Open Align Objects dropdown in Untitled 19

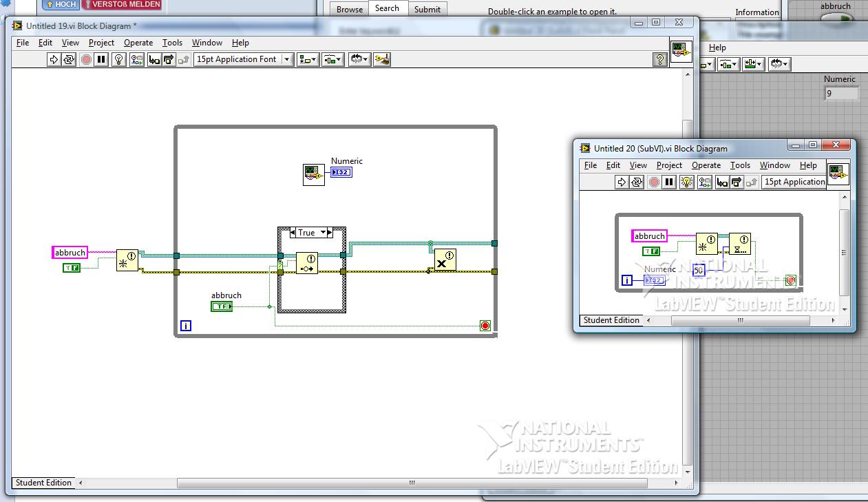[308, 59]
